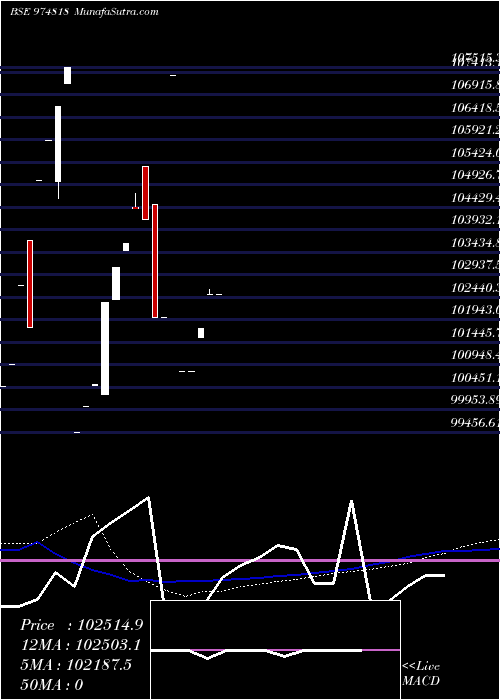
Task: Click the BSE 974818 chart title
Action: click(39, 12)
